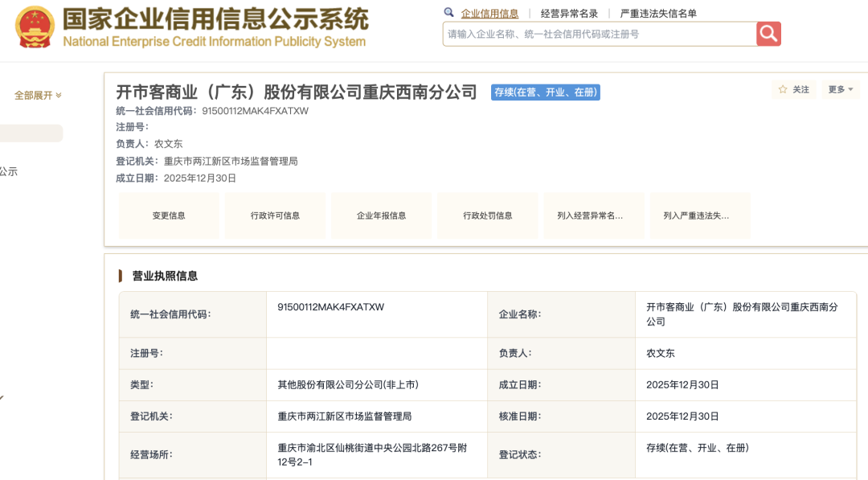
Task: Open 企业年报信息 section
Action: [381, 215]
